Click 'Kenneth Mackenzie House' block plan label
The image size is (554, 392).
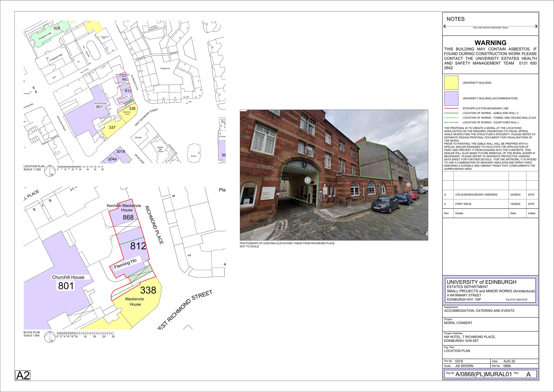point(124,208)
